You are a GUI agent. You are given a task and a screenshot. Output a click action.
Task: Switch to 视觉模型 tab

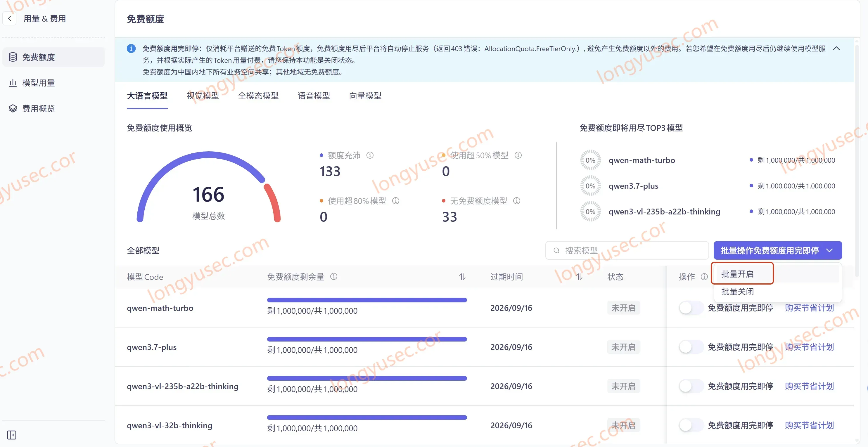(203, 96)
